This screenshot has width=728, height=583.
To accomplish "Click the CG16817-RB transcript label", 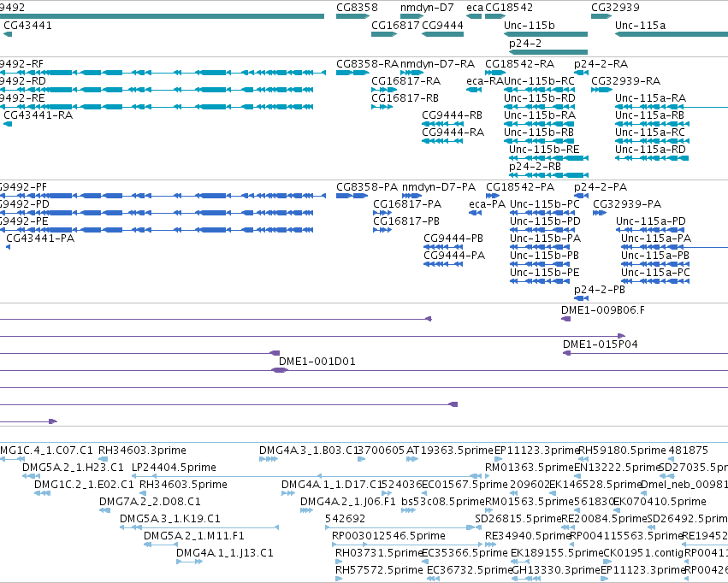I will [405, 98].
